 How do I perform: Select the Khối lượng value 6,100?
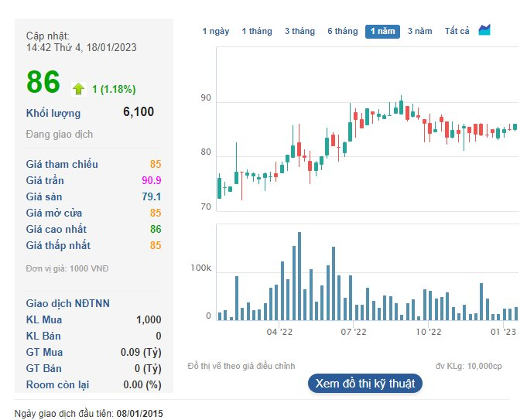click(x=139, y=112)
